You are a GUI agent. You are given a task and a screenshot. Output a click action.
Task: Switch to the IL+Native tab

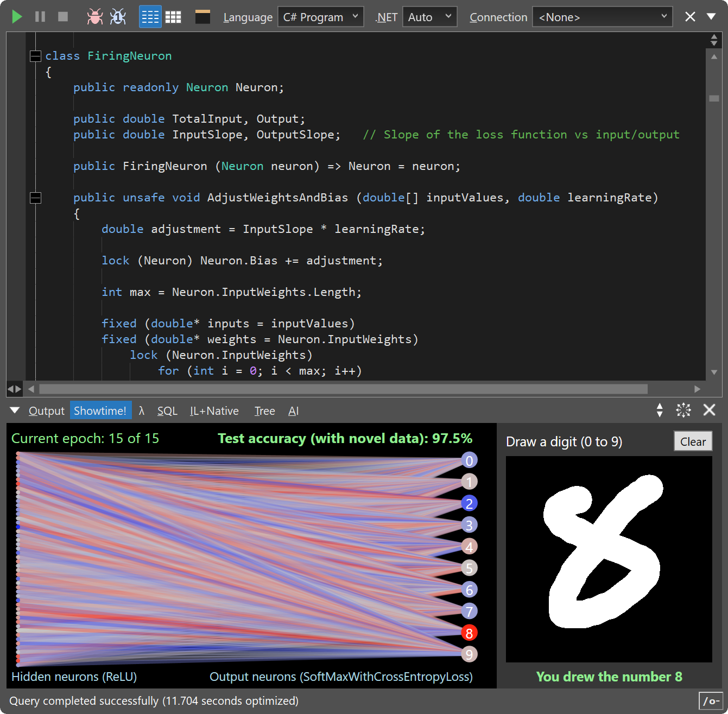coord(214,411)
